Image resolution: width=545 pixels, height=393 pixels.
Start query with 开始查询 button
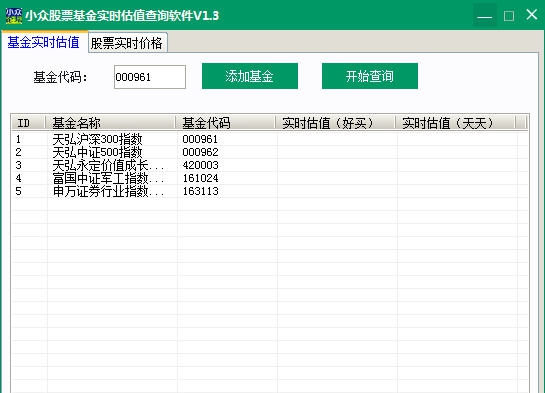370,76
